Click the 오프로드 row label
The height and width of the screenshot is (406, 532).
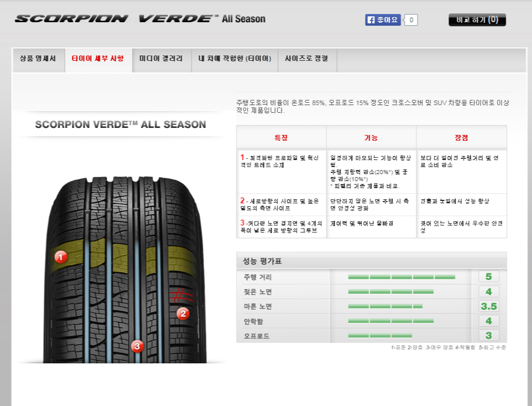(256, 336)
